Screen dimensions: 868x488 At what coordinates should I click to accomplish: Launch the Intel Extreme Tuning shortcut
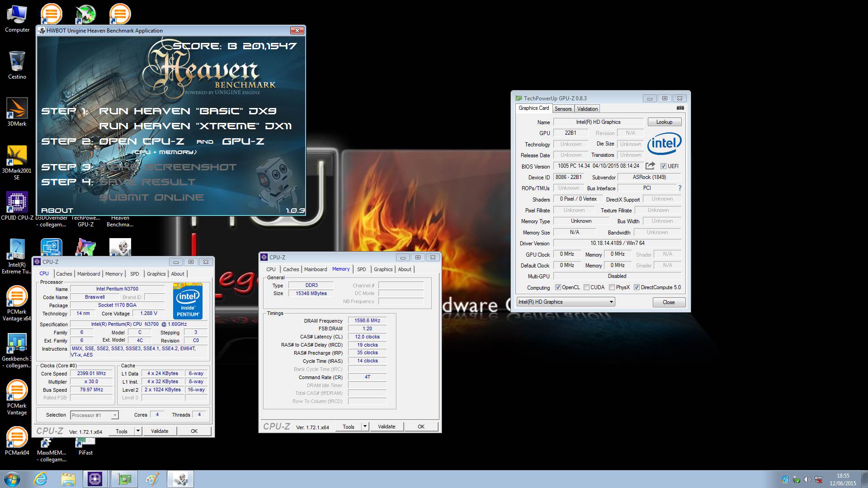tap(17, 256)
